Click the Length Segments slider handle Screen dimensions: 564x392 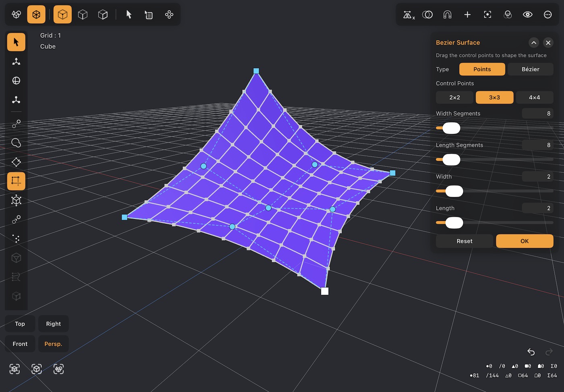(451, 160)
